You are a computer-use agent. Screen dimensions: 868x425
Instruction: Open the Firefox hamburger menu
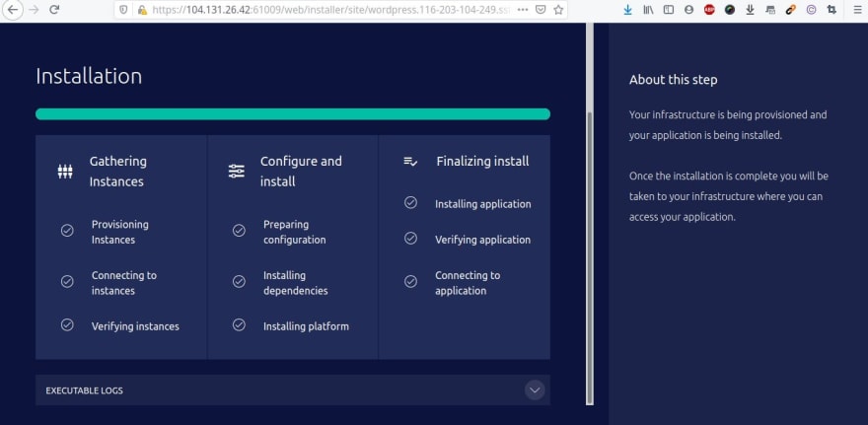[x=856, y=10]
